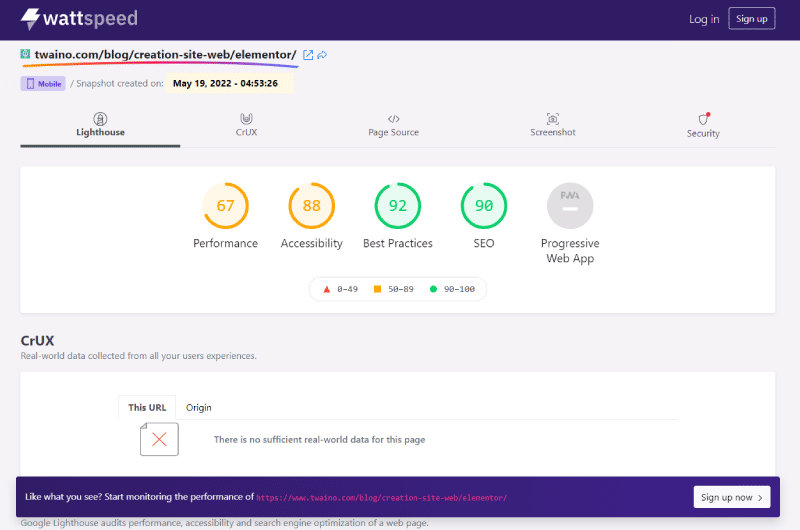Screen dimensions: 800x530
Task: Click the 'Snapshot created on:' label
Action: [x=120, y=83]
